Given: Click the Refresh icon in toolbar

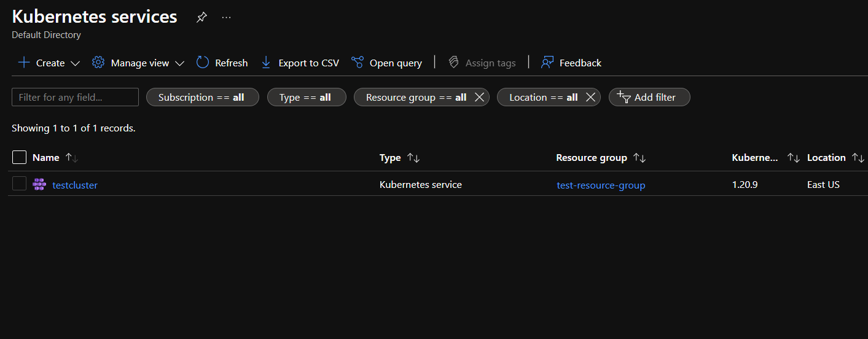Looking at the screenshot, I should click(x=203, y=63).
